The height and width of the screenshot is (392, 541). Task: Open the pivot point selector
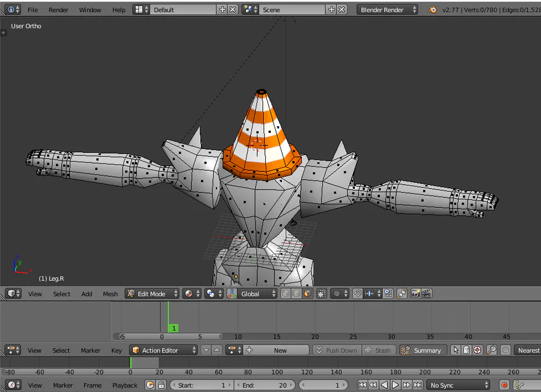(213, 293)
